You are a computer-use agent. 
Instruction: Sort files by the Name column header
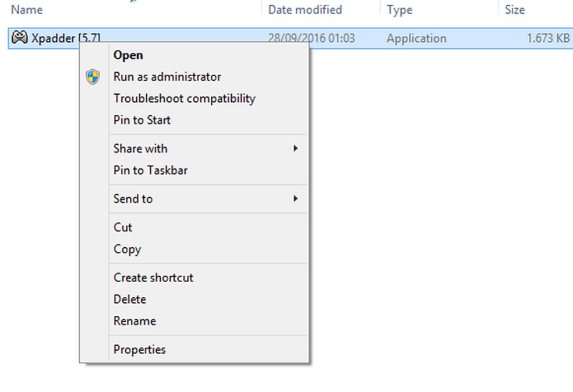[27, 10]
